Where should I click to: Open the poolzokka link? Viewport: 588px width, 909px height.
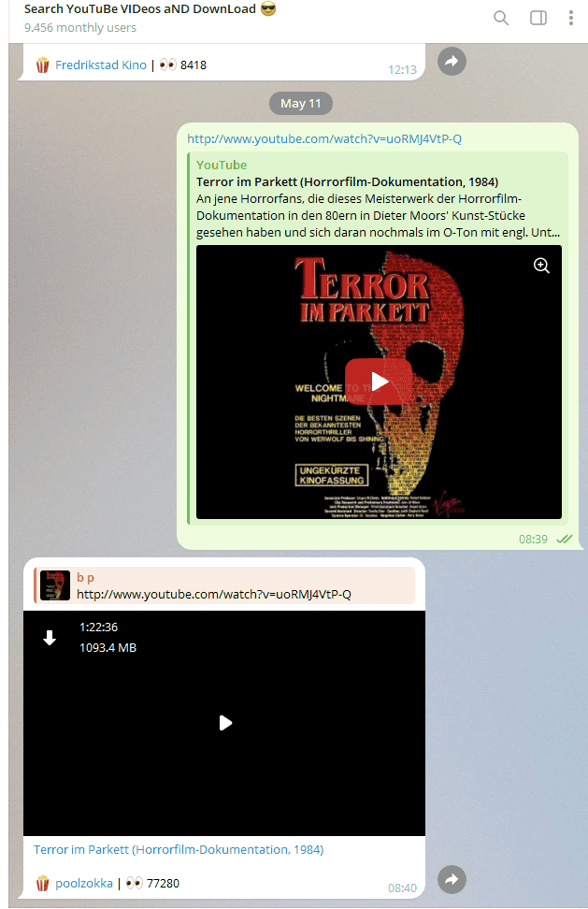(84, 883)
